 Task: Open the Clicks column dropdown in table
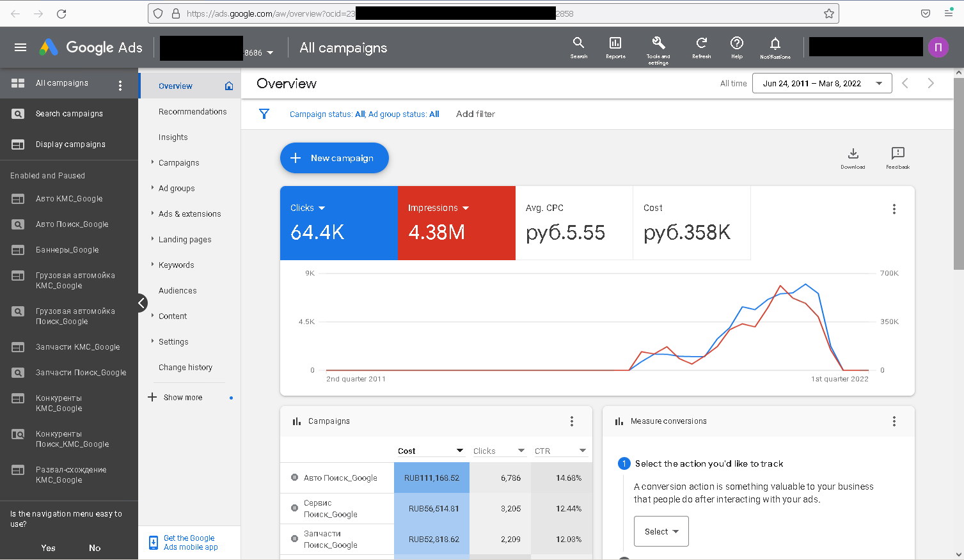click(521, 451)
